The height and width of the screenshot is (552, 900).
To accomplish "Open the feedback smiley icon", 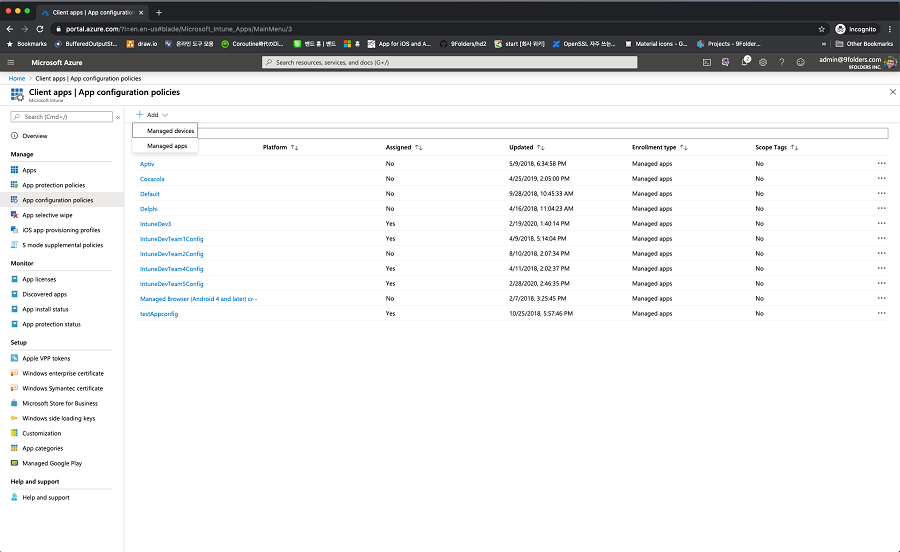I will pyautogui.click(x=800, y=63).
